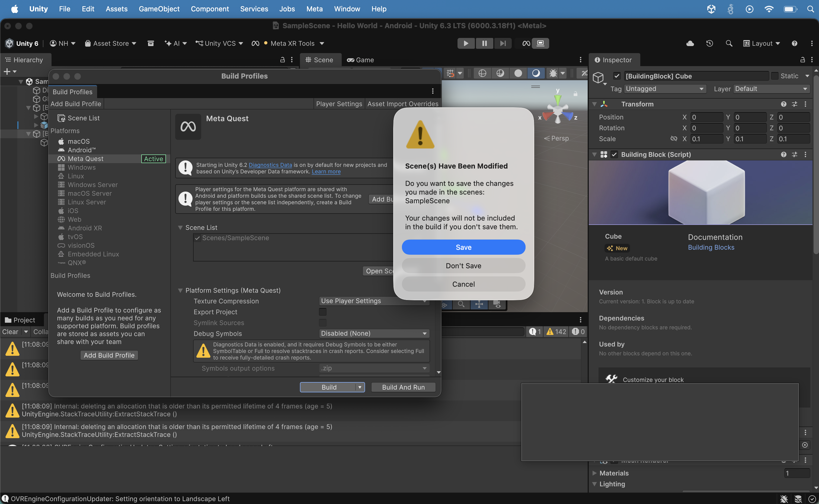Open the Unity Cloud icon
819x504 pixels.
coord(690,43)
